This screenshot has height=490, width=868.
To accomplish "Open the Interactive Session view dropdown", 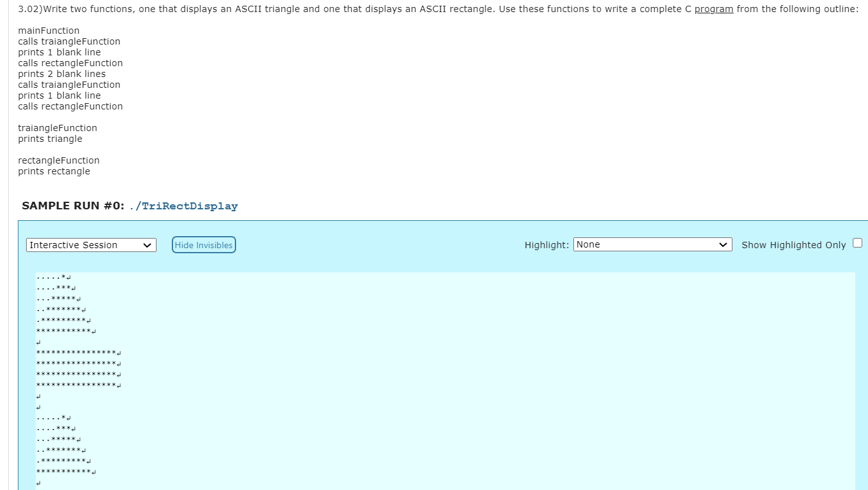I will pos(90,245).
